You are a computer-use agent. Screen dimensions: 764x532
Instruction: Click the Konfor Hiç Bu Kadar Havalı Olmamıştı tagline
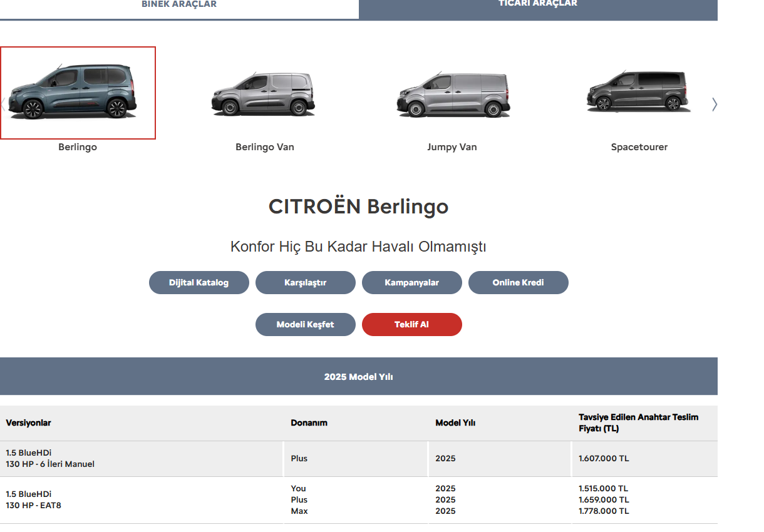tap(359, 247)
